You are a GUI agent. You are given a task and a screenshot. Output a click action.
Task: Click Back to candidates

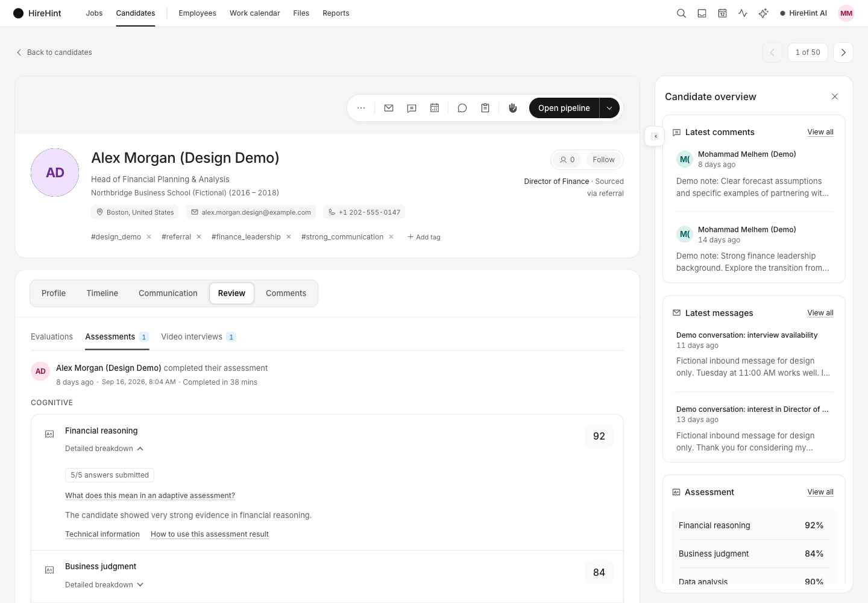[54, 52]
